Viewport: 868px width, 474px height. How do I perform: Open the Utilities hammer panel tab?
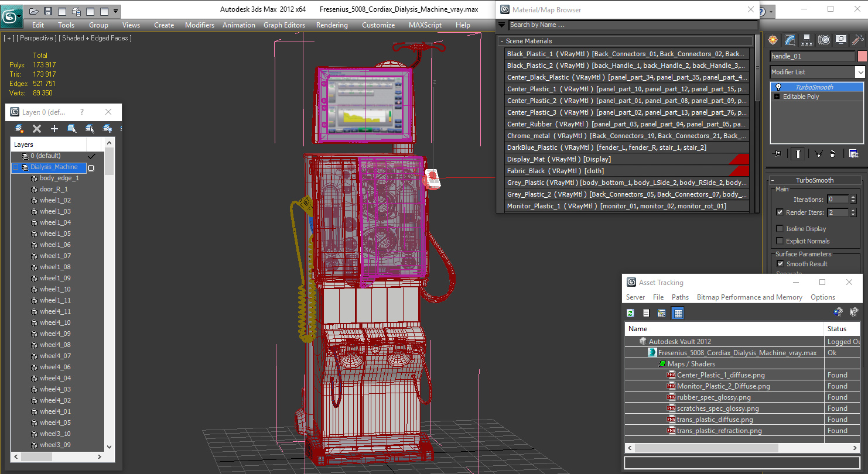858,40
